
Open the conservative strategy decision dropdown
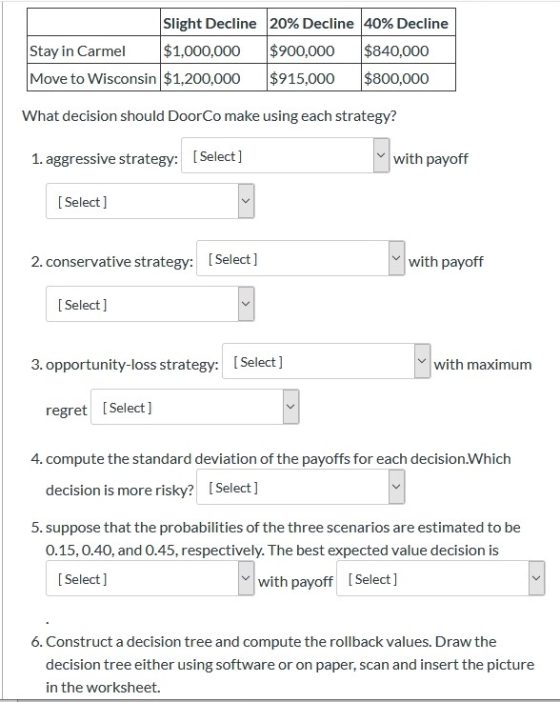[300, 258]
